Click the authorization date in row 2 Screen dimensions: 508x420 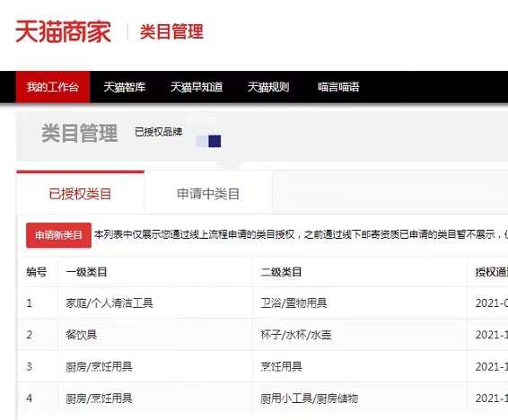(x=492, y=335)
